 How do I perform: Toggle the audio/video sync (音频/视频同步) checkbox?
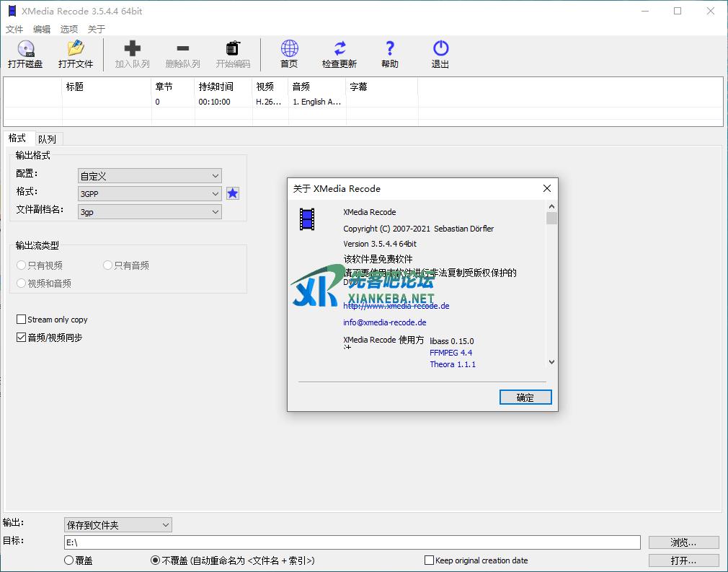(x=22, y=338)
